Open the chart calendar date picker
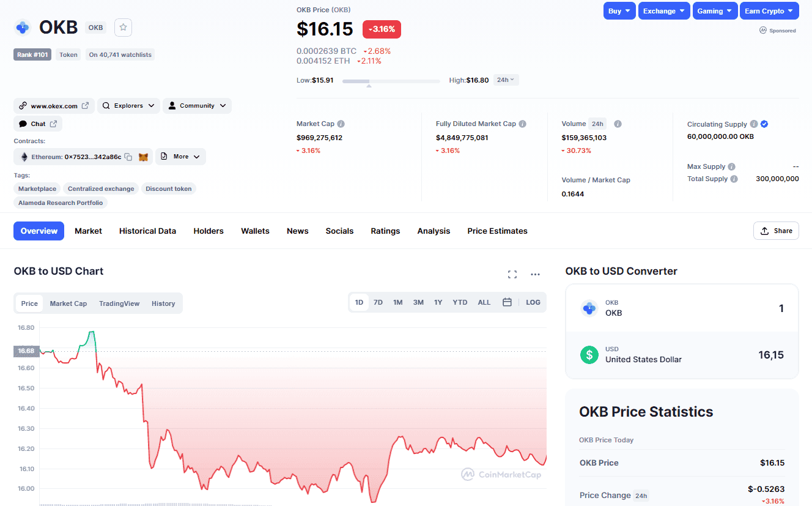 (507, 302)
